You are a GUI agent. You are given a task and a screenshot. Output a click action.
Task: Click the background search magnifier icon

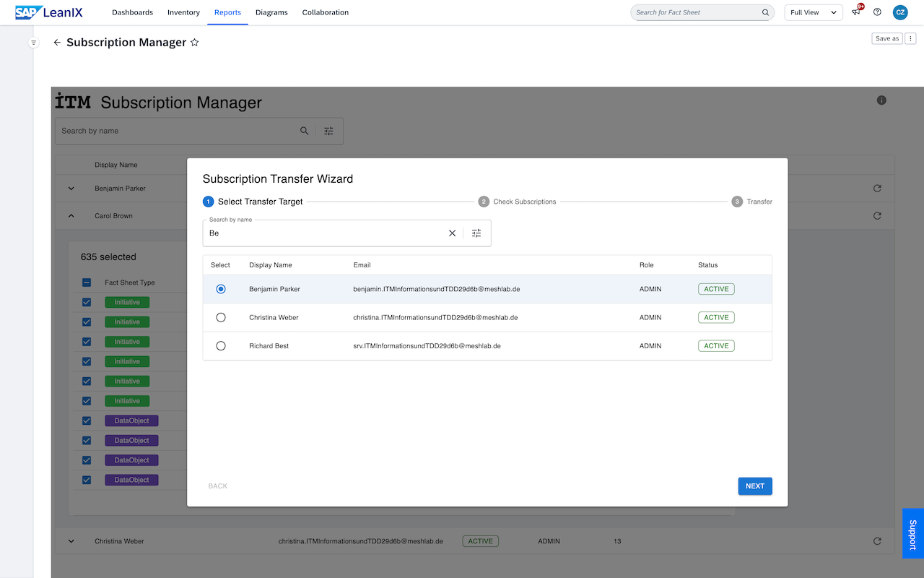(305, 131)
